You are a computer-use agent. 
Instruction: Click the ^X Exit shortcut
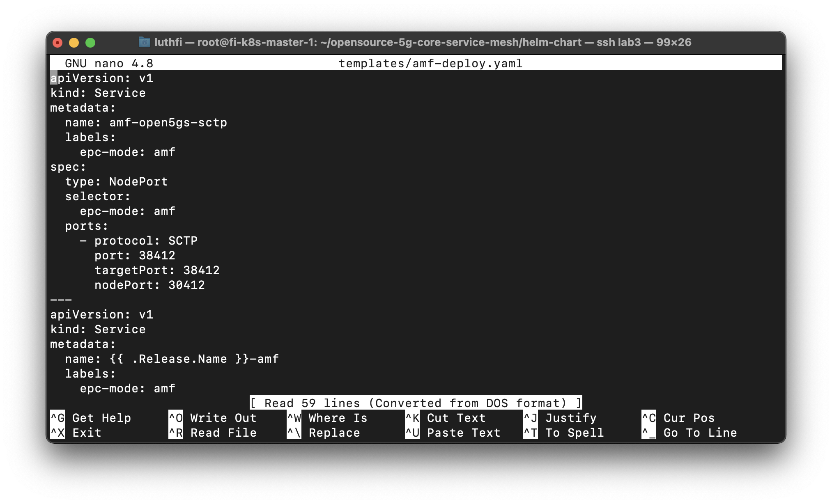tap(76, 433)
